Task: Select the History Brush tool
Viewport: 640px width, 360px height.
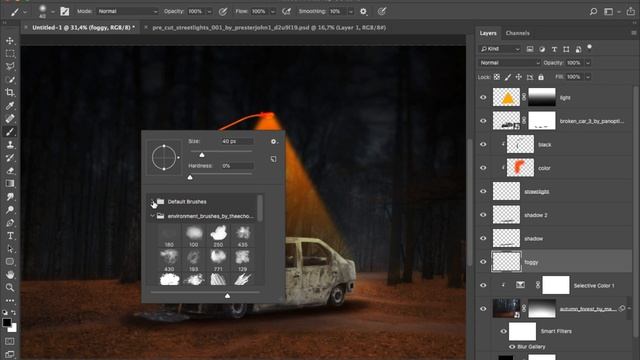Action: [10, 158]
